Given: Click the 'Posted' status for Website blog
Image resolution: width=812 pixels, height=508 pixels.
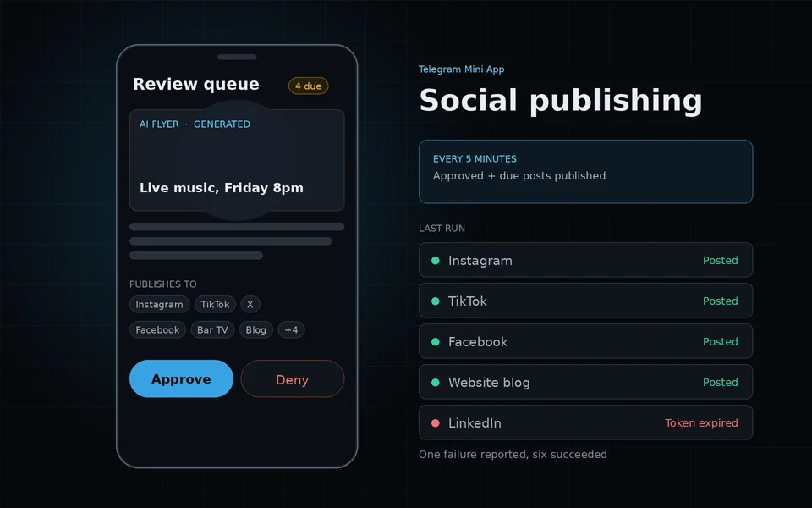Looking at the screenshot, I should pyautogui.click(x=721, y=383).
